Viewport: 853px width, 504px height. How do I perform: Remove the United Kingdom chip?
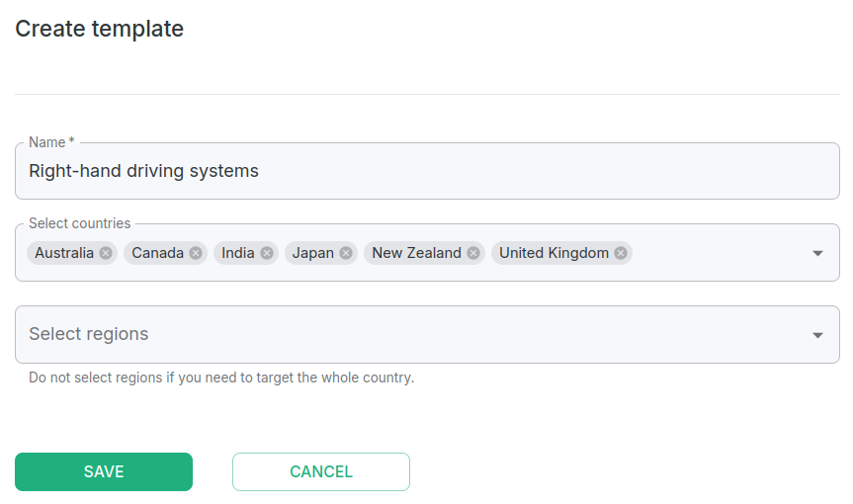tap(621, 253)
